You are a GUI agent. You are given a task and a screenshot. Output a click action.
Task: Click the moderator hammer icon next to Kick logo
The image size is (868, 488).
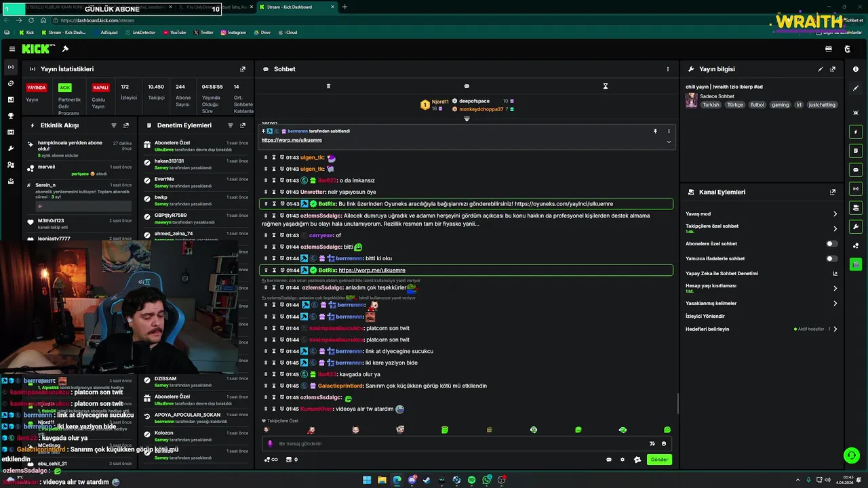[x=65, y=49]
